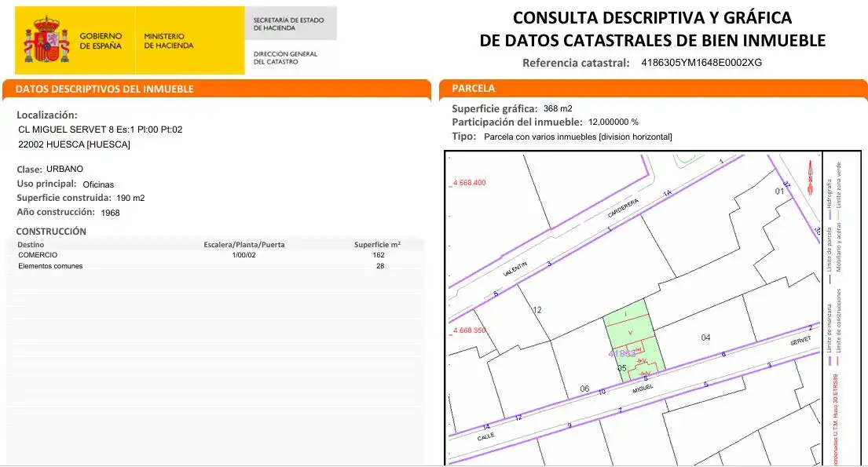Click 'DIRECCIÓN GENERAL DEL CATASTRO' label
The image size is (868, 467).
(x=285, y=57)
